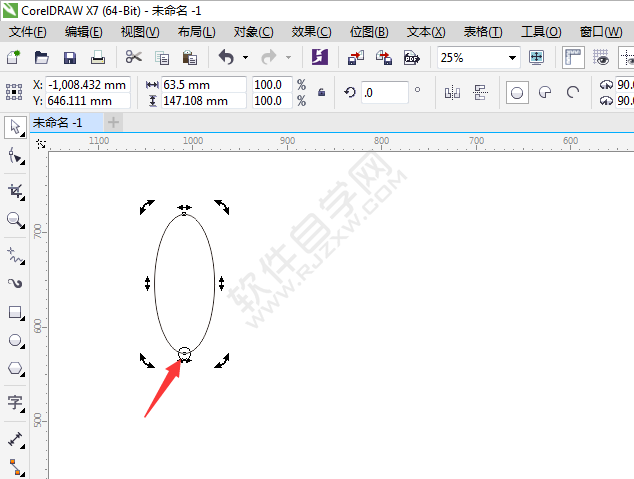Open the 表格(T) menu
The width and height of the screenshot is (634, 479).
[483, 32]
